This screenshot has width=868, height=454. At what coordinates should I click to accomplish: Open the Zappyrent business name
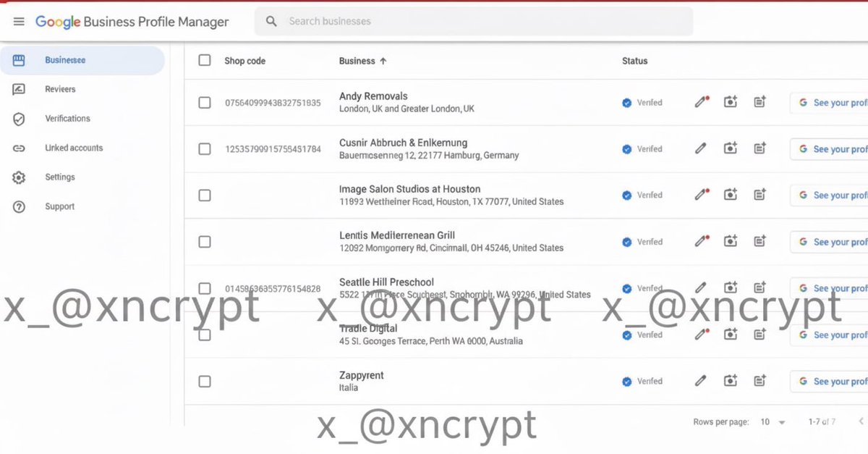362,376
